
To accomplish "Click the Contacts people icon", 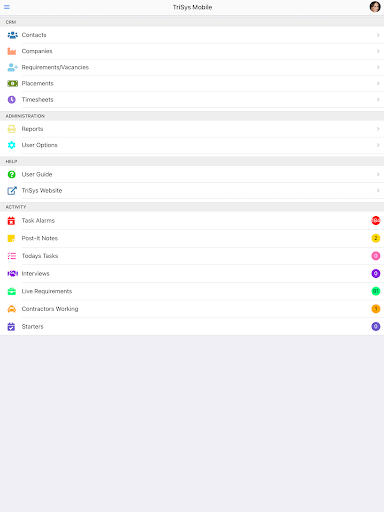I will 12,35.
